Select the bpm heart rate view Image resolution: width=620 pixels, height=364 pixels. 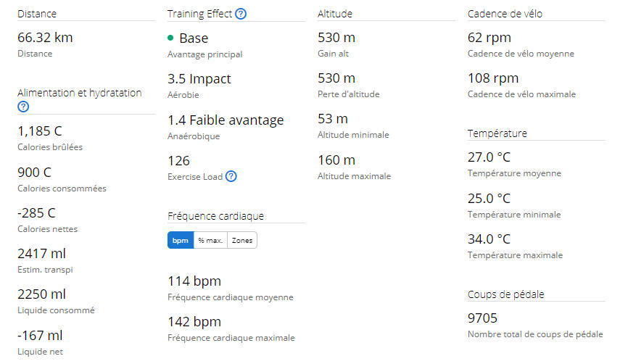pyautogui.click(x=181, y=240)
